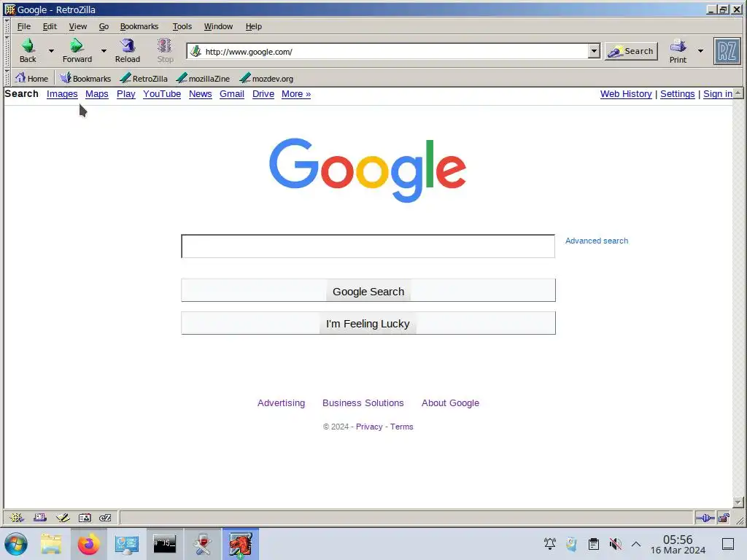The width and height of the screenshot is (747, 560).
Task: Open the View menu
Action: [x=77, y=26]
